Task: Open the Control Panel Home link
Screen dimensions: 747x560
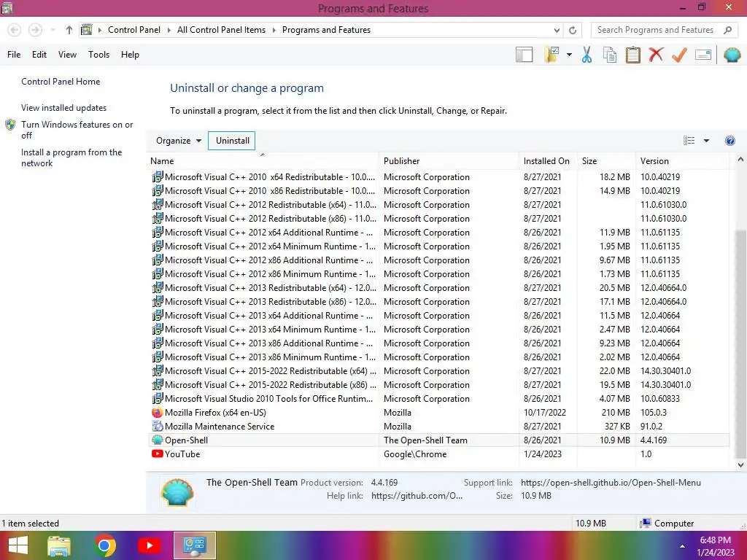Action: tap(61, 82)
